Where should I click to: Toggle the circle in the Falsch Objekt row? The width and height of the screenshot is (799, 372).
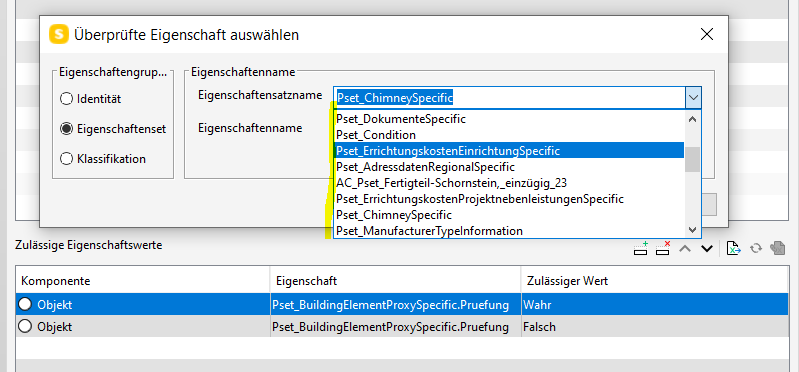[x=25, y=327]
